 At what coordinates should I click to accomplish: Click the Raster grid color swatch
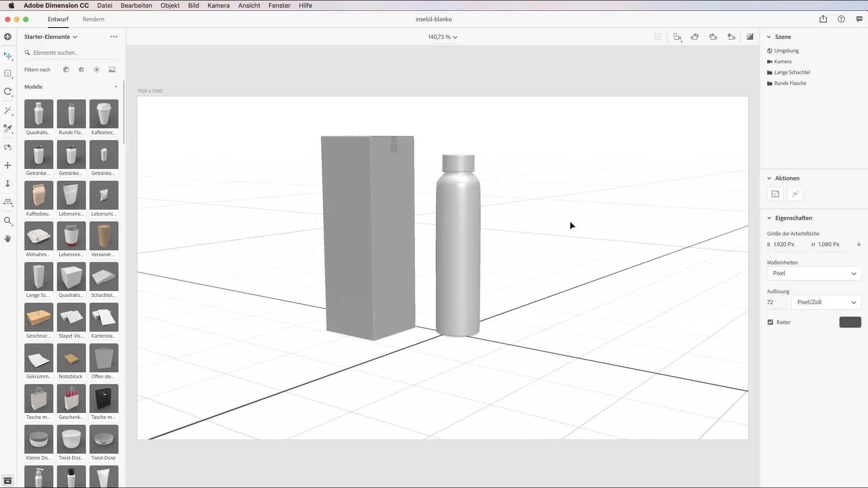[x=850, y=322]
